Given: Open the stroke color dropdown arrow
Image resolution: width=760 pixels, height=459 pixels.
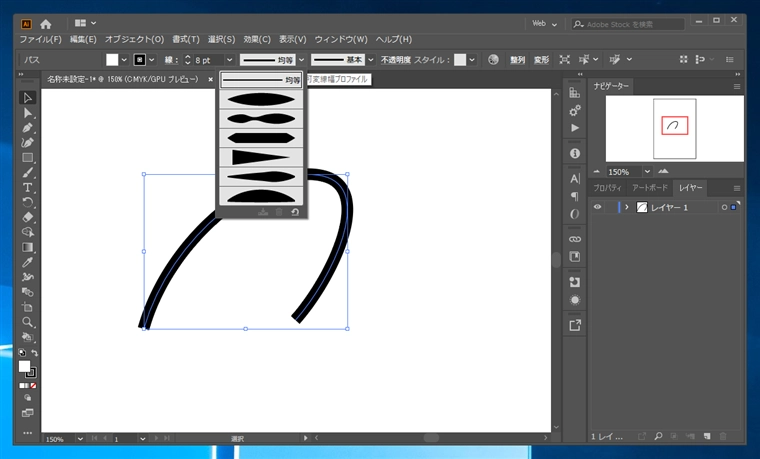Looking at the screenshot, I should (x=152, y=60).
